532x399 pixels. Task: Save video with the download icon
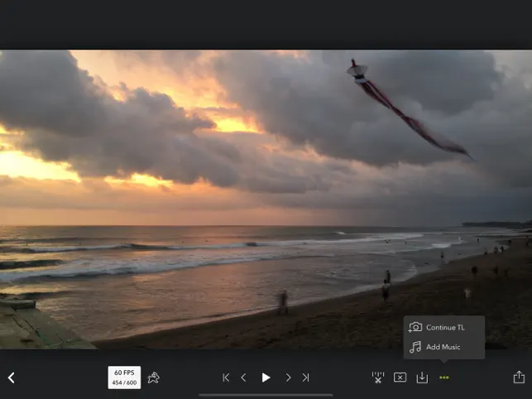(x=422, y=377)
